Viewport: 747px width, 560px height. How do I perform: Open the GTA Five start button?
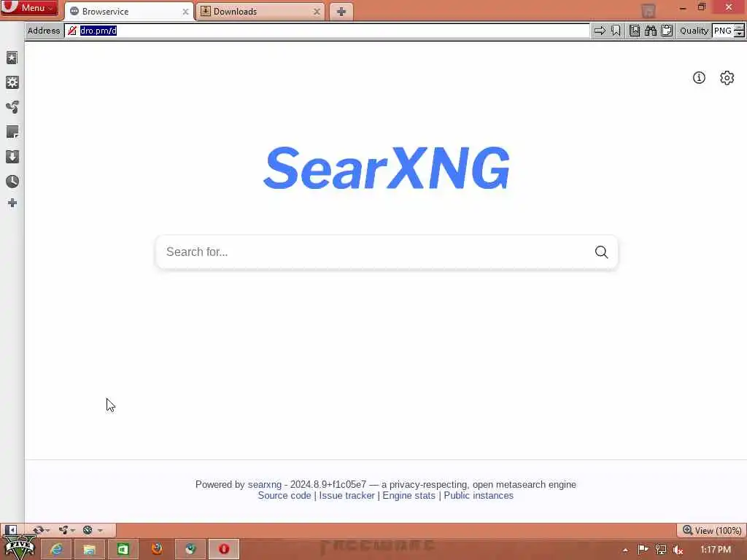pos(19,548)
